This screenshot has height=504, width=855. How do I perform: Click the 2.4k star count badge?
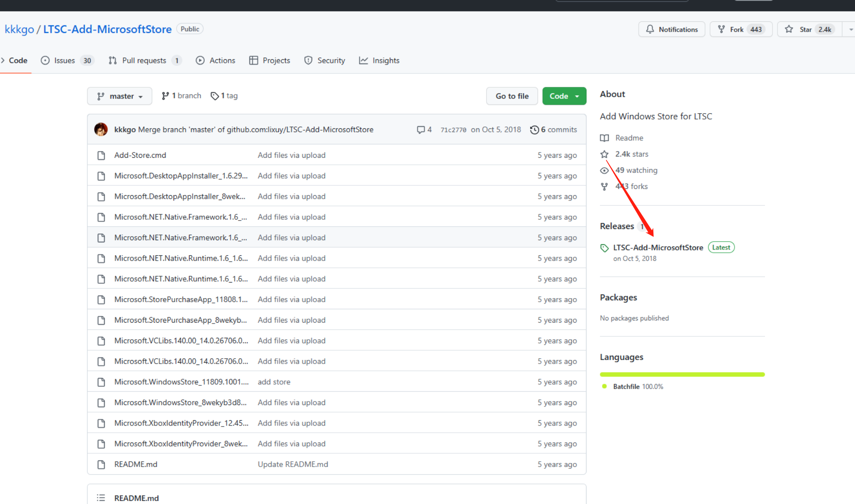click(825, 29)
